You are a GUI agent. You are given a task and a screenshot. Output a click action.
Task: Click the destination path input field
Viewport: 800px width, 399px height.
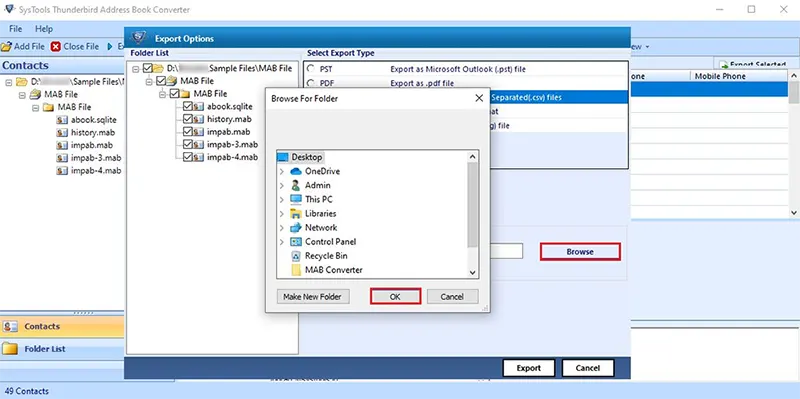tap(506, 251)
